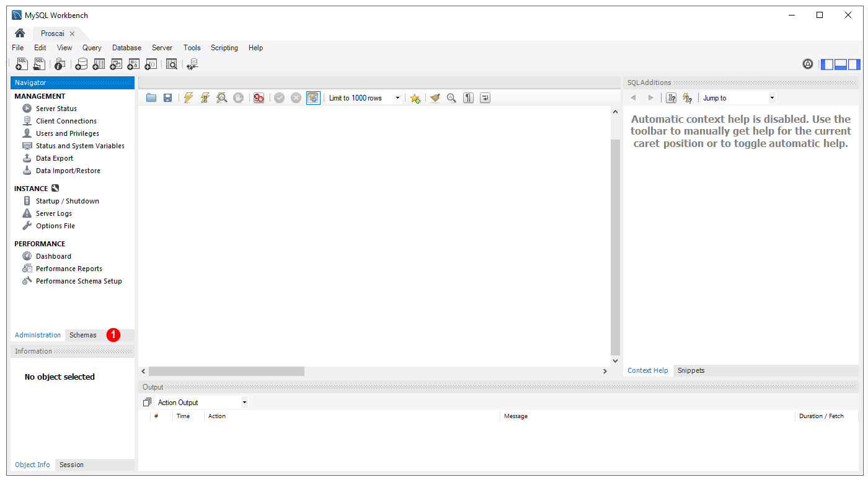Switch to the Snippets tab
The image size is (868, 482).
click(691, 370)
